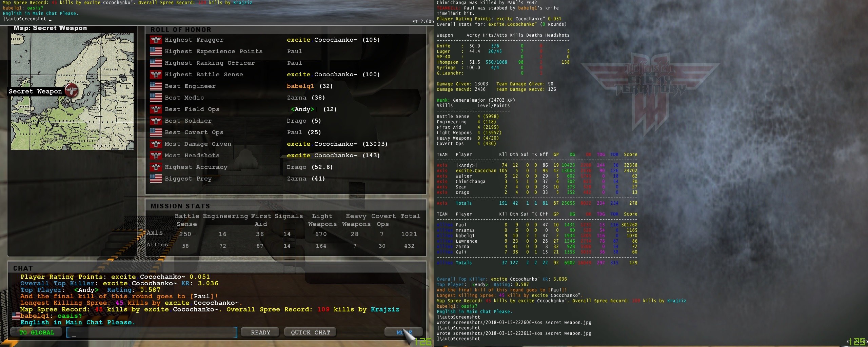The height and width of the screenshot is (347, 868).
Task: Click 'Paul (25)' Best Covert Ops value
Action: tap(304, 132)
